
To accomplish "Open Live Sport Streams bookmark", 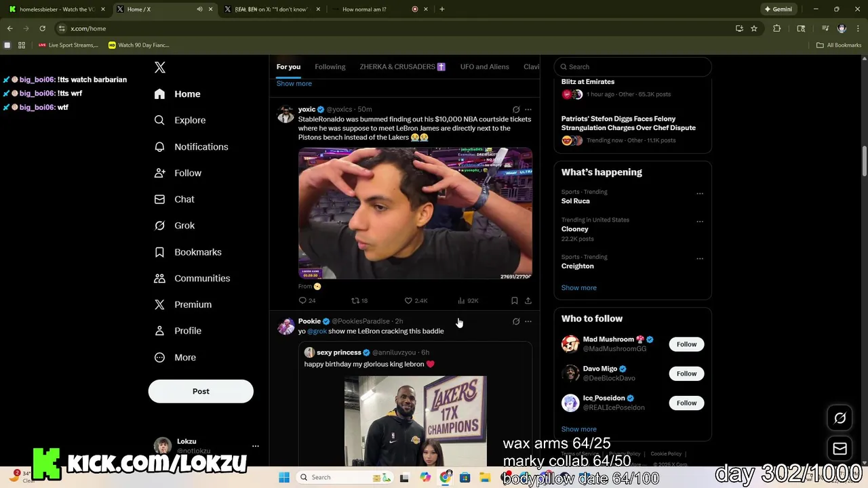I will tap(68, 45).
